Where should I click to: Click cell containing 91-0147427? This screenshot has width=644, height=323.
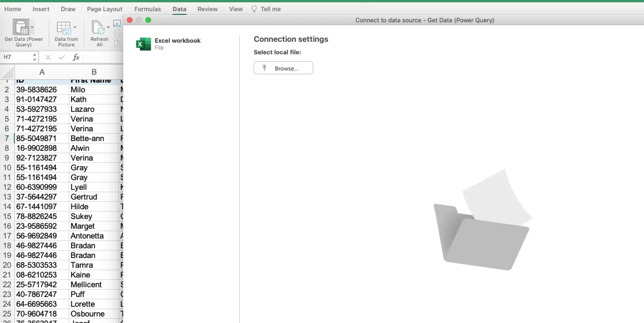pos(42,99)
